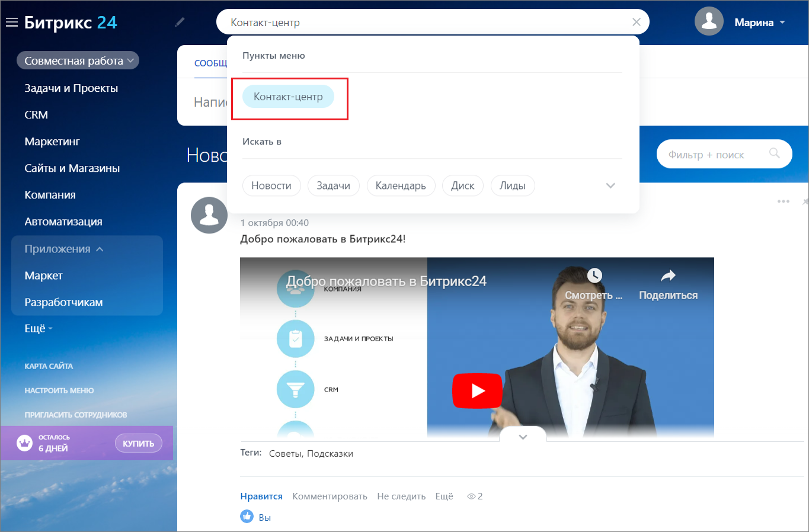Click the Битрикс 24 logo
809x532 pixels.
tap(71, 23)
